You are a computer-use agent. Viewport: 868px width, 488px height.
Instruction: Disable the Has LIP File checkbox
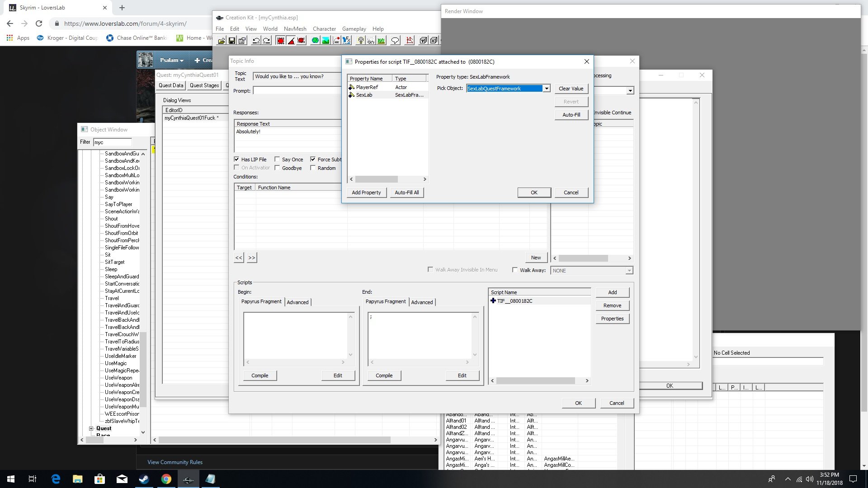236,159
